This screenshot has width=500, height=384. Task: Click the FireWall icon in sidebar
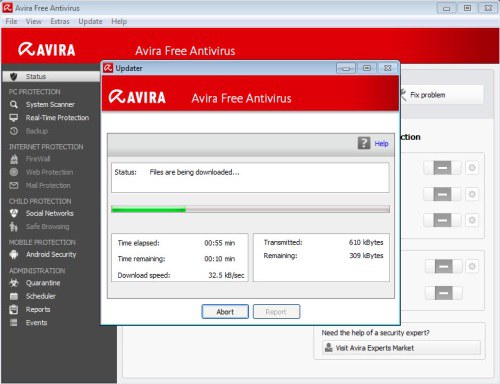(x=14, y=159)
